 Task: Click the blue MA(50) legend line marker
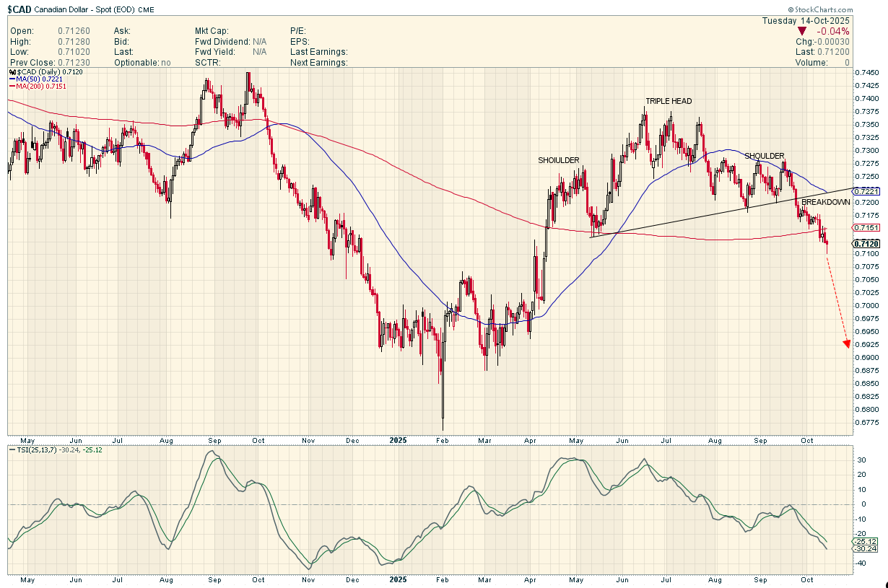(12, 79)
